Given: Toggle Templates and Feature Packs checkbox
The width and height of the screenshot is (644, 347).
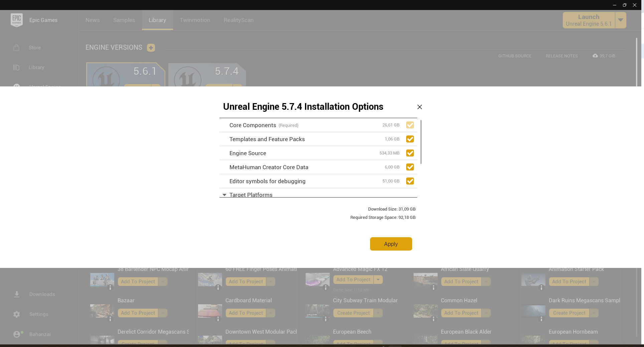Looking at the screenshot, I should coord(410,139).
